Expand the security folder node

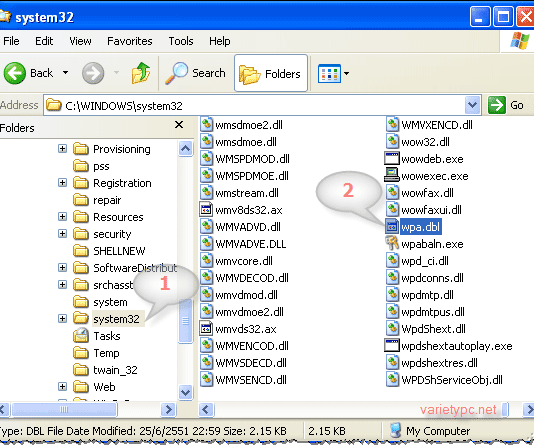(62, 234)
